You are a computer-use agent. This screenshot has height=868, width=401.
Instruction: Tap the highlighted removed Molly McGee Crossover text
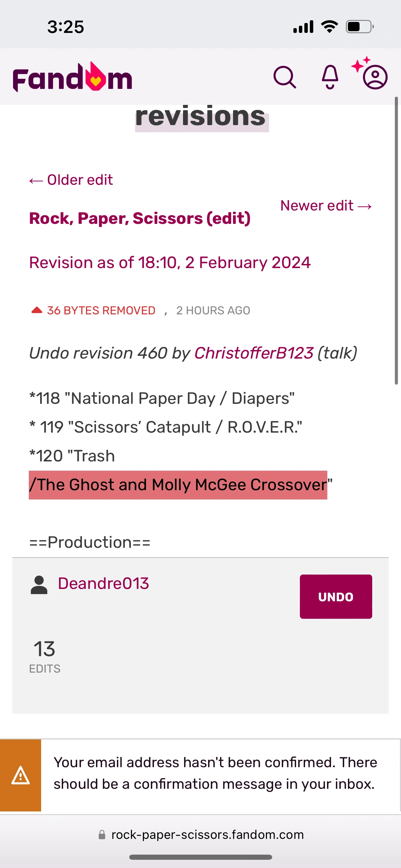point(178,485)
